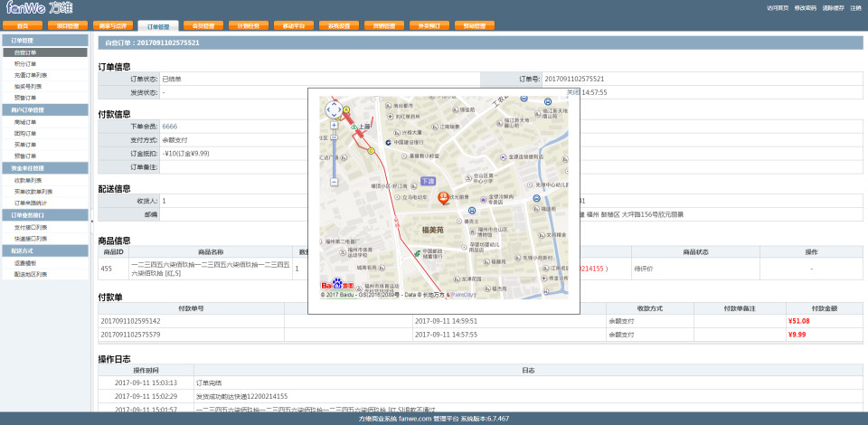Image resolution: width=868 pixels, height=425 pixels.
Task: Click the map pan control compass
Action: (334, 109)
